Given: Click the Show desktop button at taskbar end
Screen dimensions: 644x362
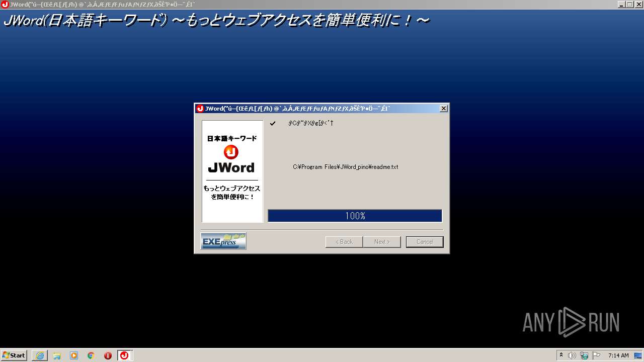Looking at the screenshot, I should 639,355.
